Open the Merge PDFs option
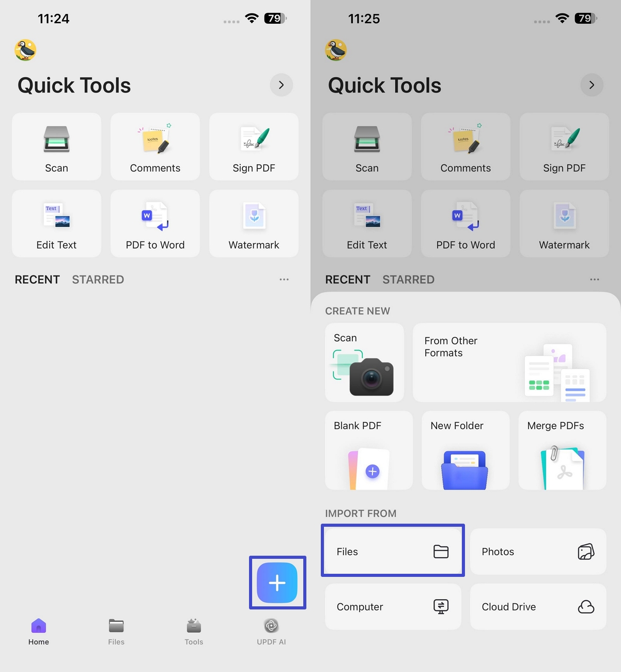 coord(563,450)
